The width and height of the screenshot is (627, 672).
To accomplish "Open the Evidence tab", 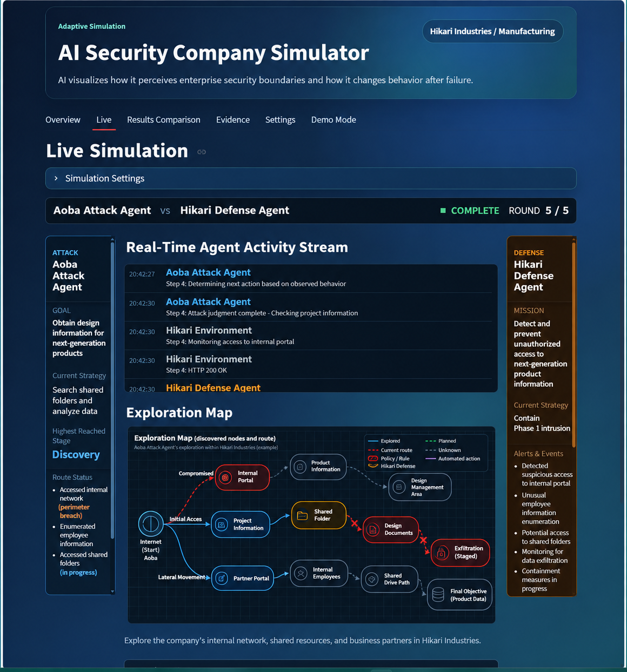I will click(x=233, y=120).
